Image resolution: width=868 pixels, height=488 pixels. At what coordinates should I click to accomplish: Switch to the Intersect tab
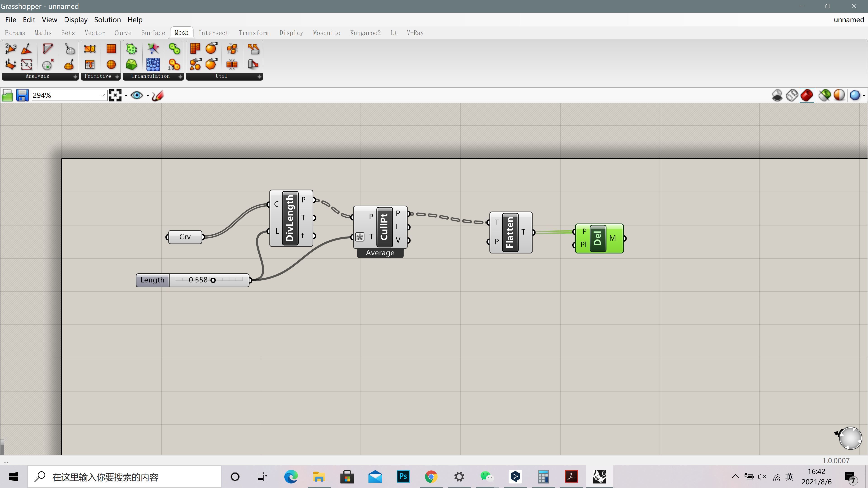pyautogui.click(x=213, y=33)
